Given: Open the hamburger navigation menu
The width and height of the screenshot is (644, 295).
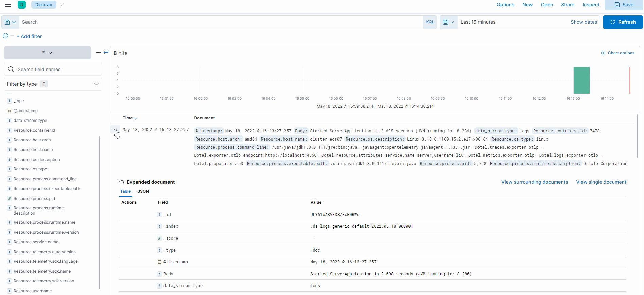Looking at the screenshot, I should click(8, 5).
